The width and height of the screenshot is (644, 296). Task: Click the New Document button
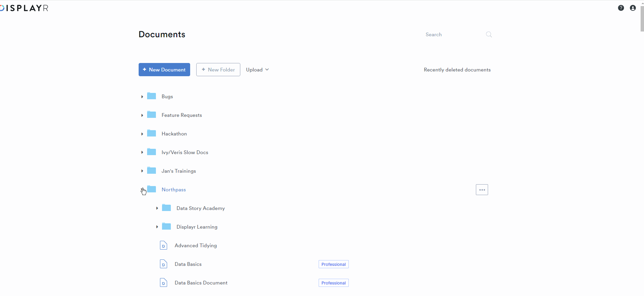click(164, 70)
